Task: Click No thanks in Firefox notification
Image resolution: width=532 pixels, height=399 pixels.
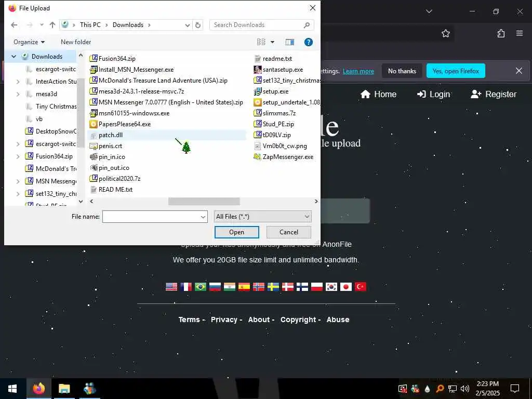Action: tap(402, 71)
